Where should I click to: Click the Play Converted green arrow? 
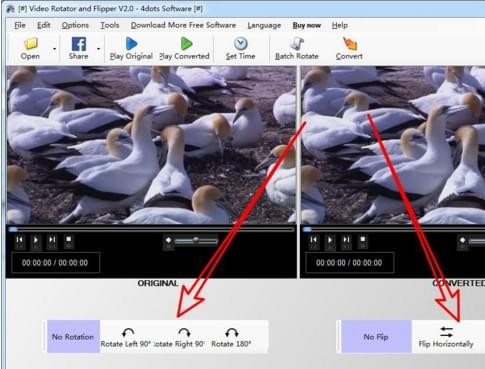(x=186, y=44)
